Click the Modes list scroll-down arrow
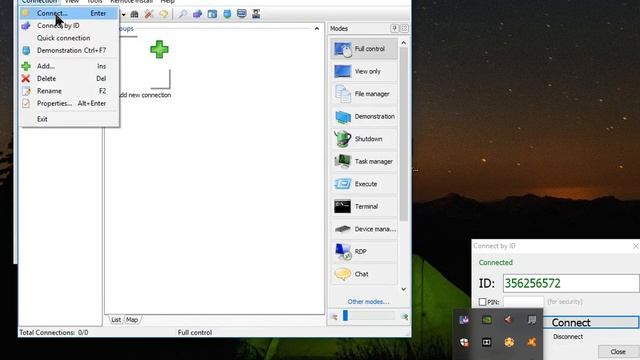 point(404,289)
